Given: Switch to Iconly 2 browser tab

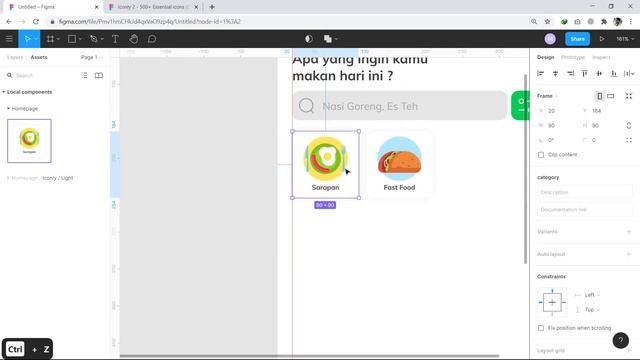Looking at the screenshot, I should (153, 7).
